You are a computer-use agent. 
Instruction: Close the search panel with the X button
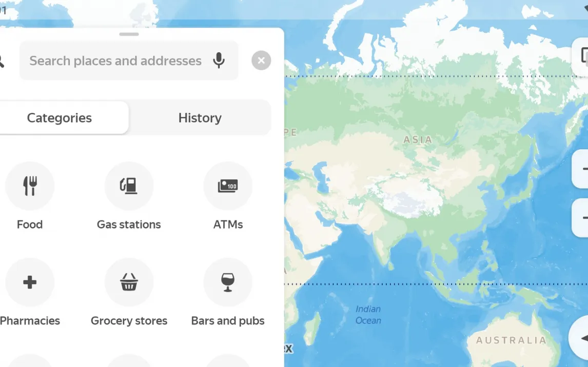point(261,60)
